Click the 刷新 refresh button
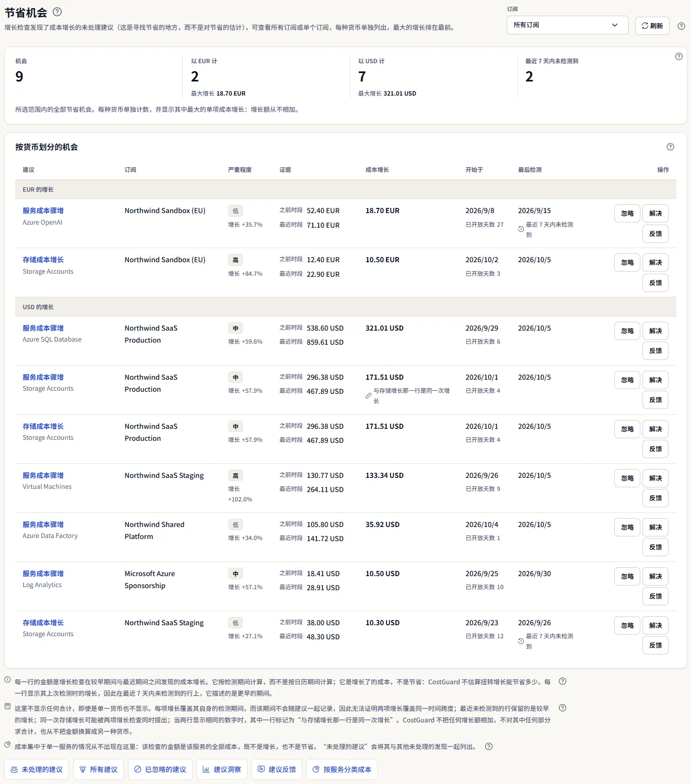This screenshot has width=691, height=784. tap(652, 26)
